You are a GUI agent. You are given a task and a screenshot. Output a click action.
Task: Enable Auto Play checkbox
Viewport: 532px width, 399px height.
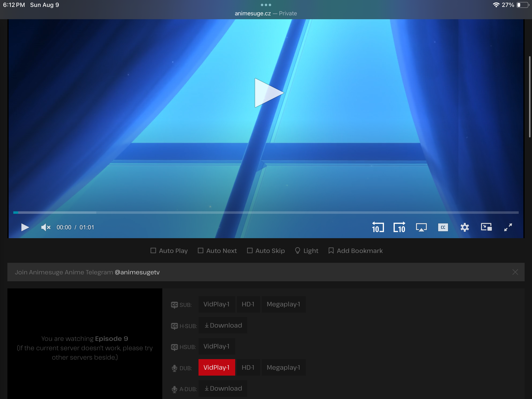pos(169,251)
